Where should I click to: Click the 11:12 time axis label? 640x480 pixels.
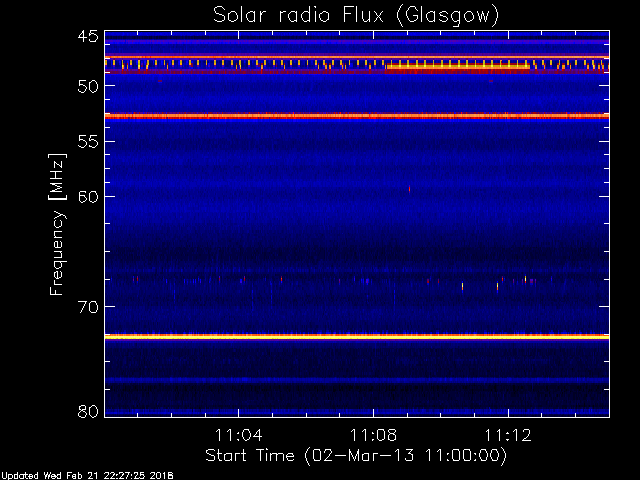point(508,435)
